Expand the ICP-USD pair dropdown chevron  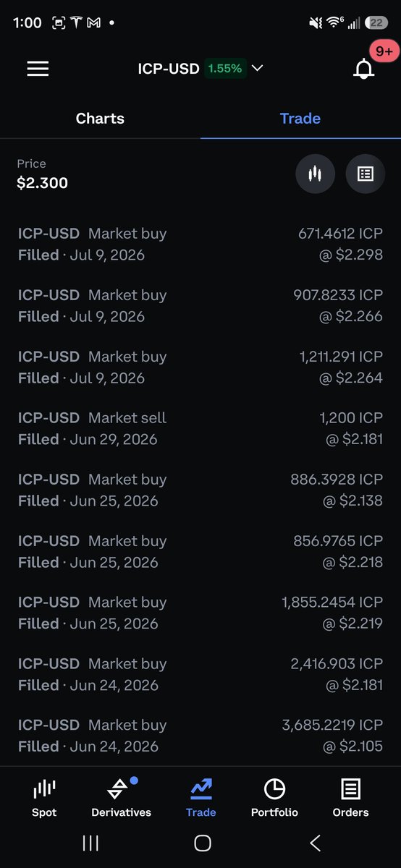pos(257,69)
